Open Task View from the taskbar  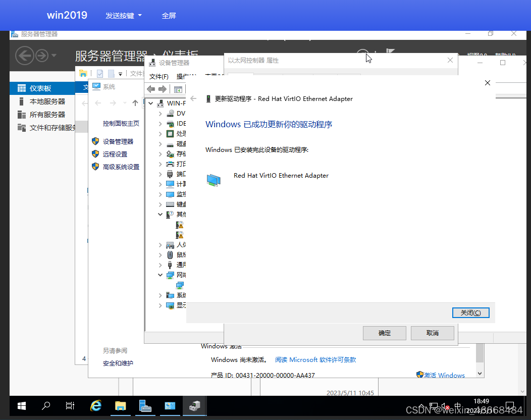click(70, 406)
